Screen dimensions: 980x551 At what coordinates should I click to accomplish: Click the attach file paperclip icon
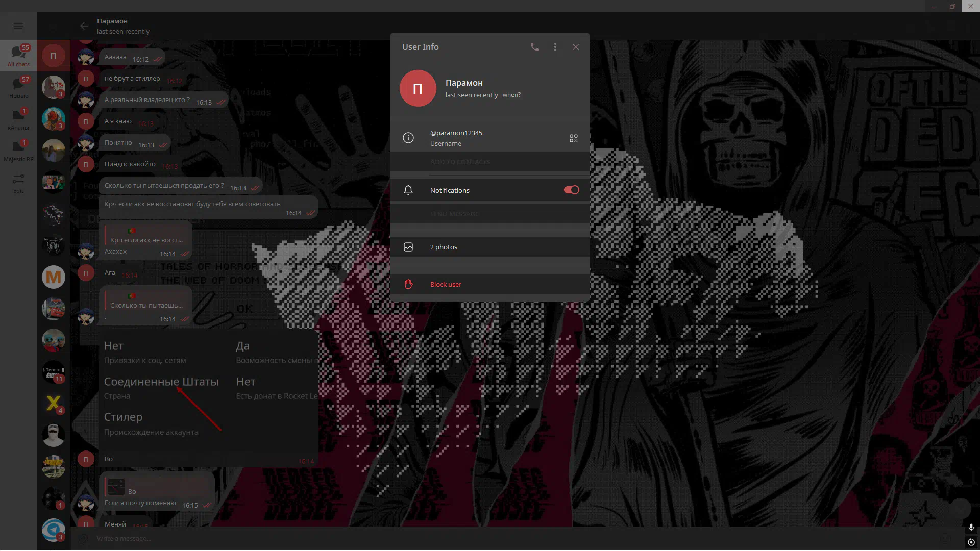82,538
